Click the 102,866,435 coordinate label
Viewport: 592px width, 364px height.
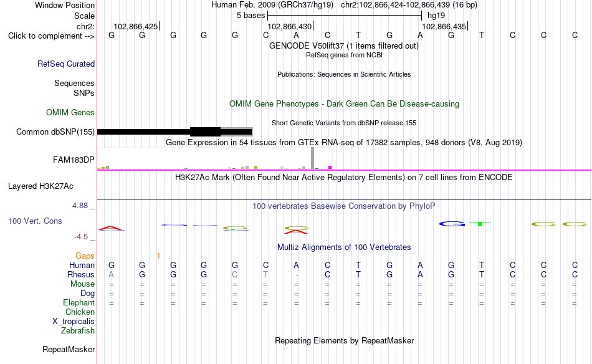(x=444, y=26)
